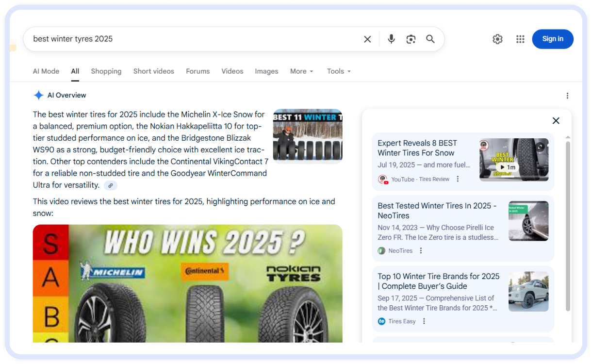Open options for NeoTires result
Screen dimensions: 592x364
[x=421, y=251]
